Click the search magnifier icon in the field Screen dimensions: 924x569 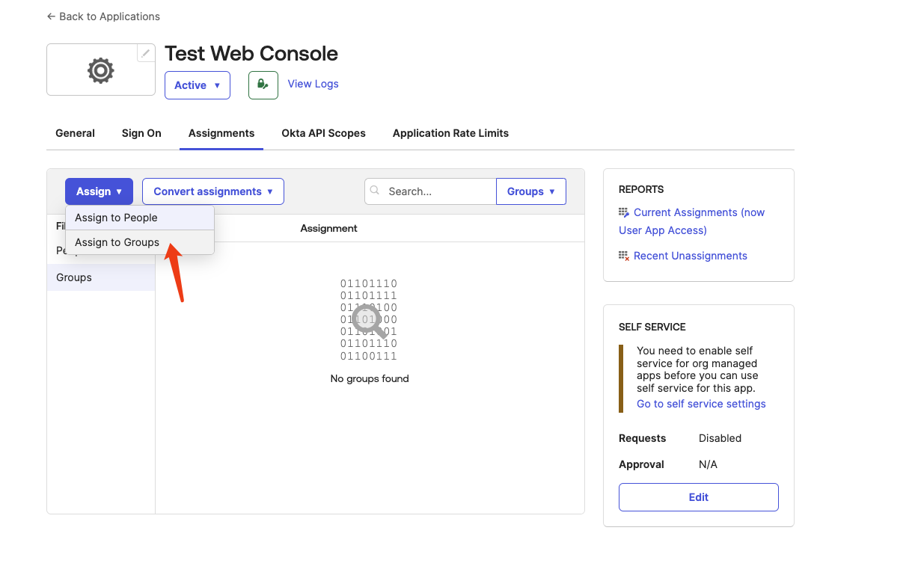coord(376,191)
